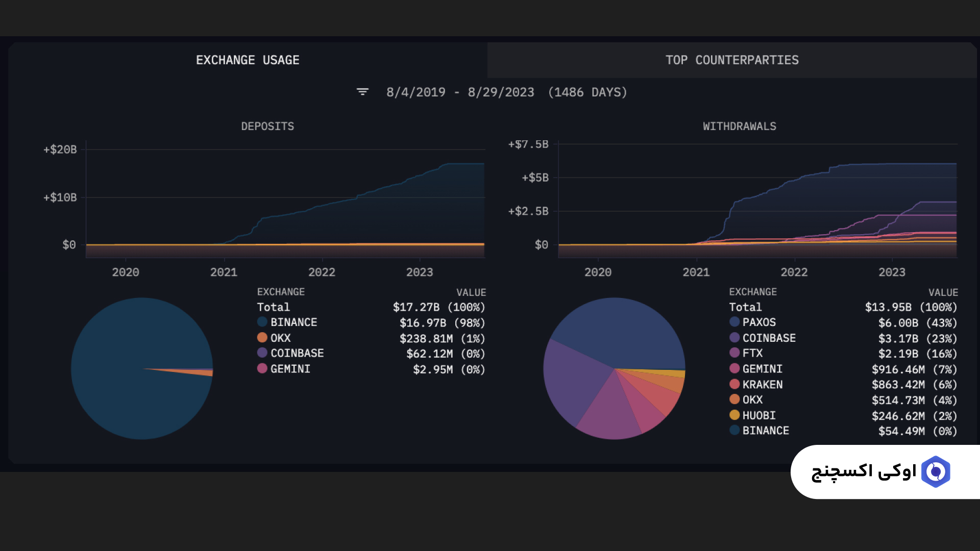Select GEMINI in the deposits list
Viewport: 980px width, 551px height.
pyautogui.click(x=290, y=369)
